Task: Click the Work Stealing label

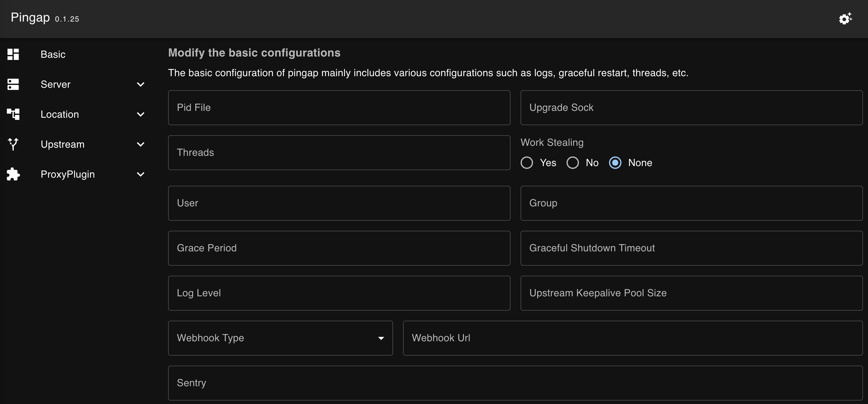Action: (552, 142)
